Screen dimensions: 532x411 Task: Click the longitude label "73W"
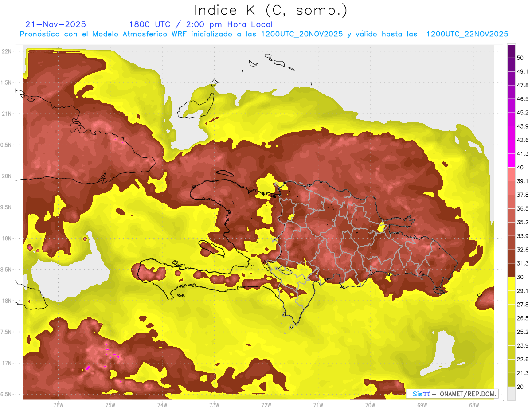tap(214, 405)
